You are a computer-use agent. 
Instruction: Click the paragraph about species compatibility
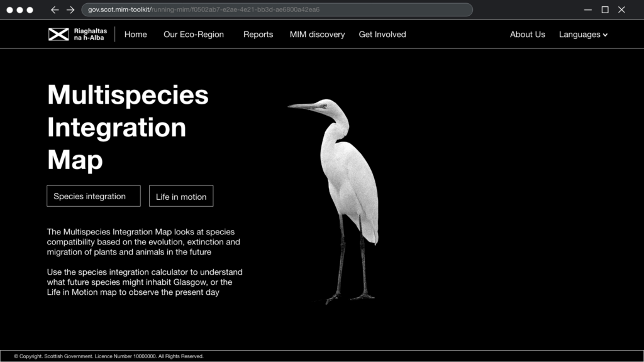(143, 242)
